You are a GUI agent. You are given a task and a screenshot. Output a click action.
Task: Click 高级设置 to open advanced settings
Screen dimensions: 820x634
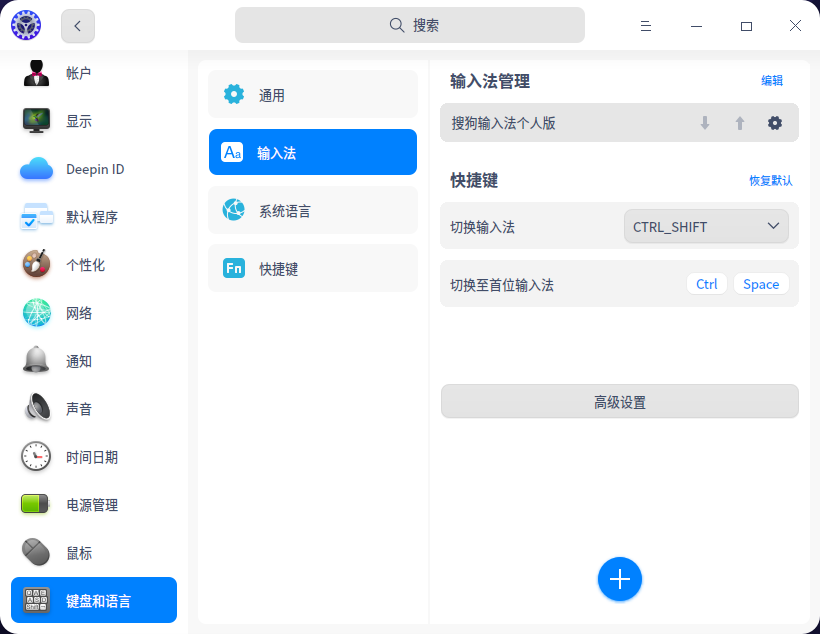click(x=619, y=401)
